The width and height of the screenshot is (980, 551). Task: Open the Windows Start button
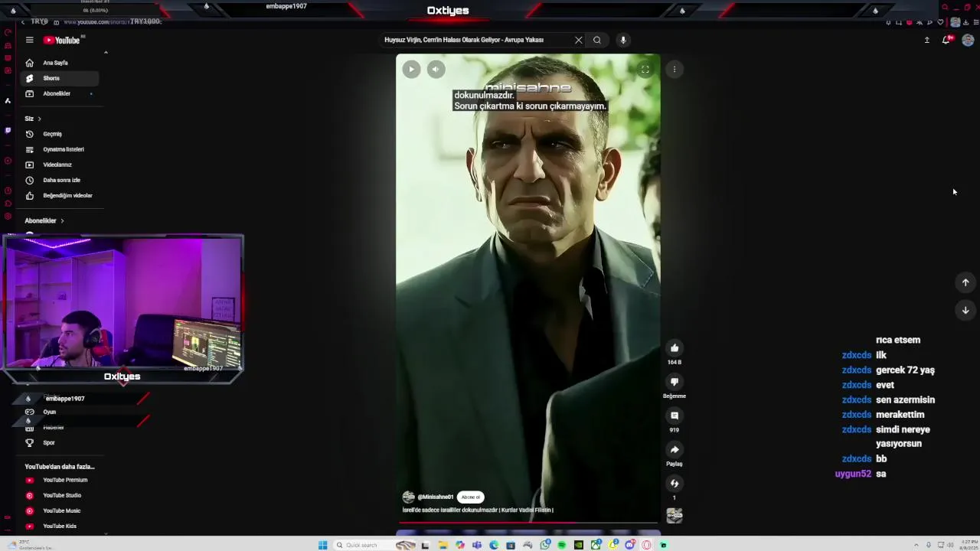pos(322,545)
